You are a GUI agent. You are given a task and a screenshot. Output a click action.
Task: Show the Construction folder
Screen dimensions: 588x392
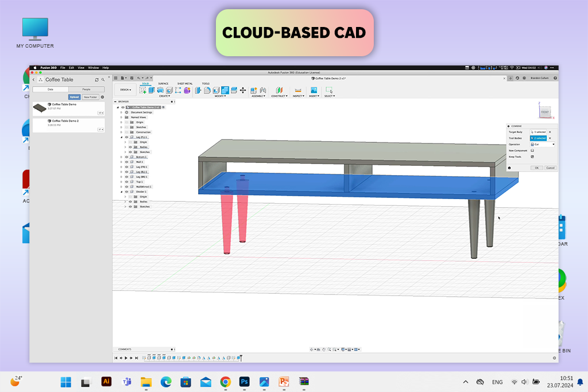coord(127,132)
